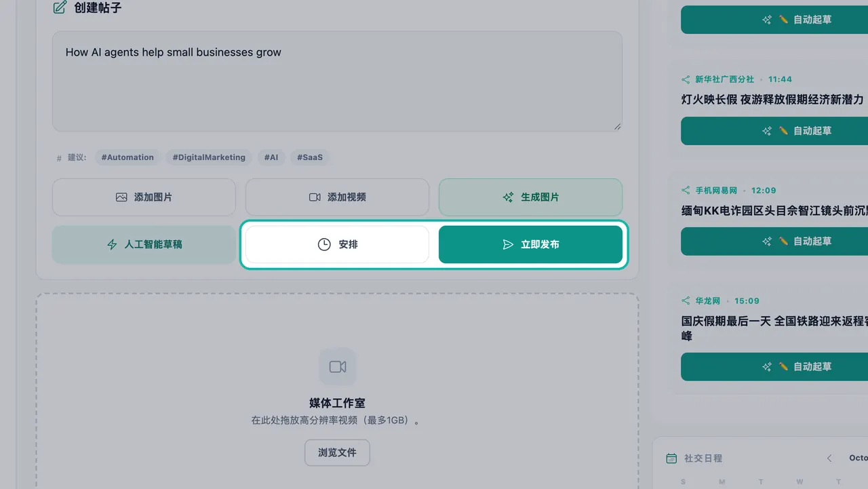Screen dimensions: 868x489
Task: Open headline 灯火映长假 夜游释放假期经济新潜力
Action: coord(772,100)
